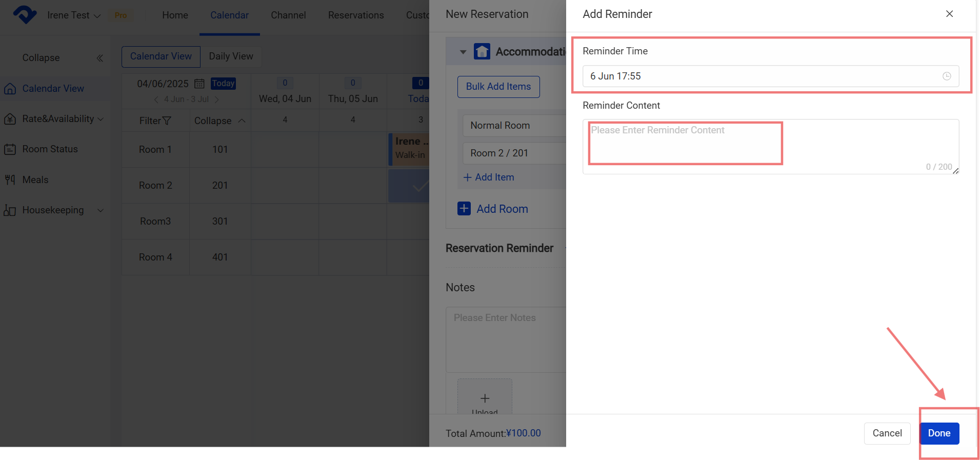Click the Accommodation house icon
Viewport: 980px width, 460px height.
tap(482, 51)
